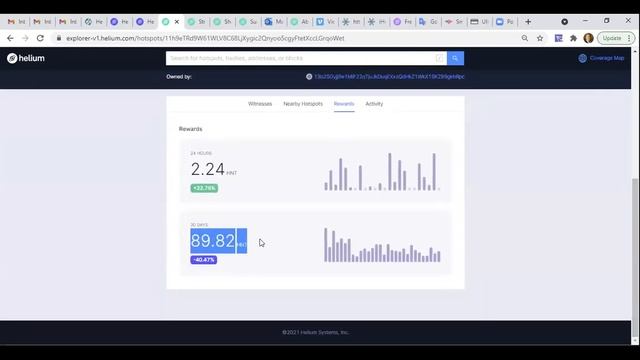
Task: Click the Update button in Chrome toolbar
Action: 612,38
